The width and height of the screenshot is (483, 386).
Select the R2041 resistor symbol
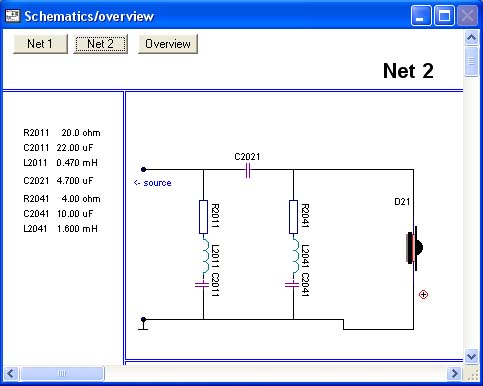(x=293, y=217)
